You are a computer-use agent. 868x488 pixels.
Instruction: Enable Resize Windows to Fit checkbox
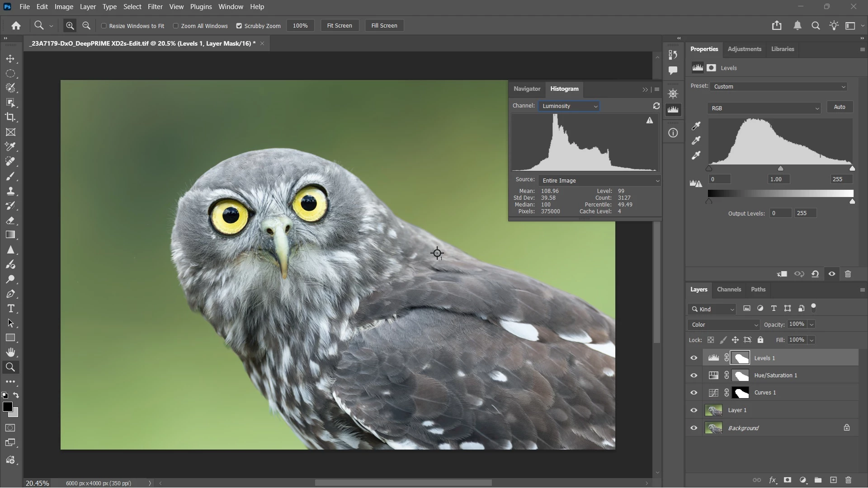pos(104,26)
